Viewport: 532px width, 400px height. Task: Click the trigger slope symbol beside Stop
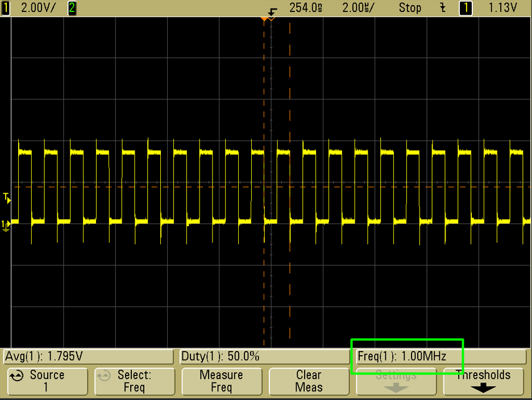click(x=443, y=8)
